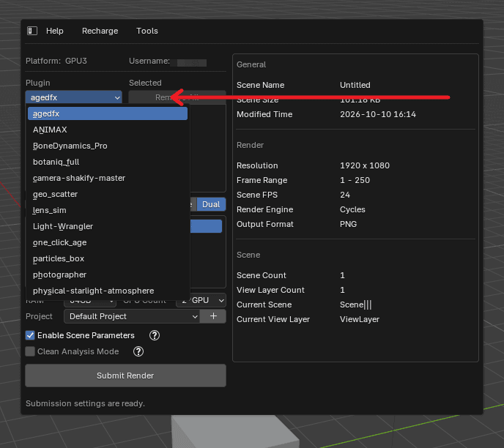Add a new project with plus button
The height and width of the screenshot is (448, 504).
coord(213,316)
